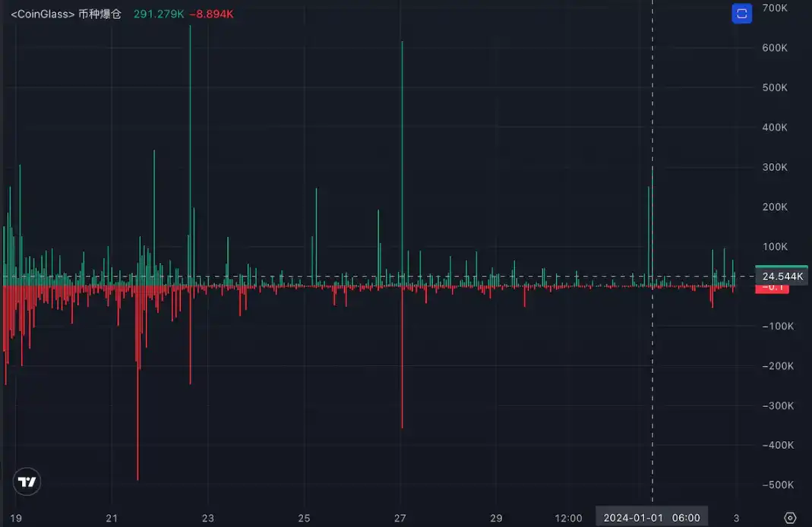The height and width of the screenshot is (527, 812).
Task: Click the -500K label on the price axis
Action: [x=777, y=484]
